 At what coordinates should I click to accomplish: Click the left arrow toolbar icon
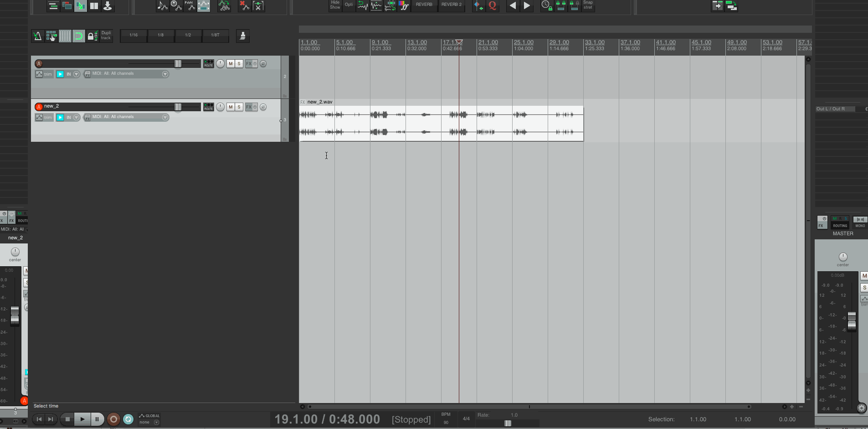(513, 5)
